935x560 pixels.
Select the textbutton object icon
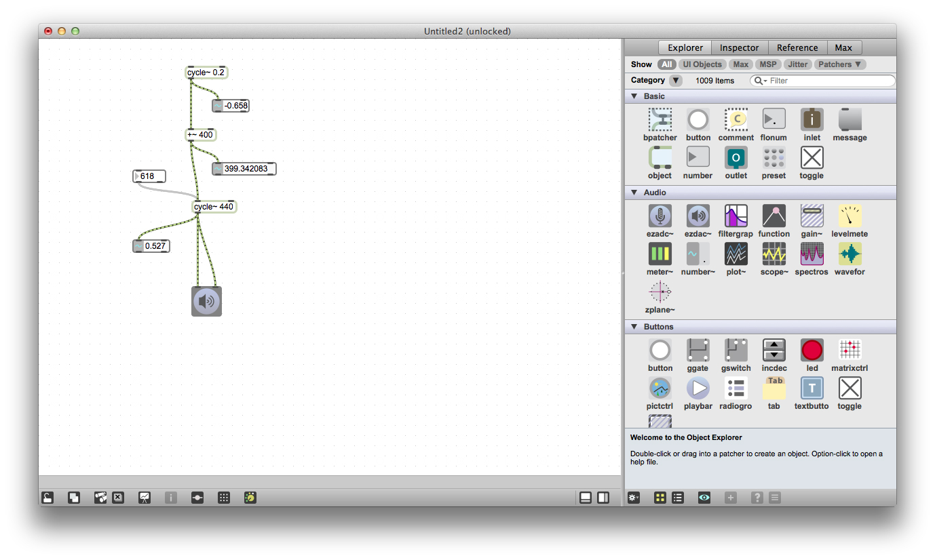[x=812, y=388]
